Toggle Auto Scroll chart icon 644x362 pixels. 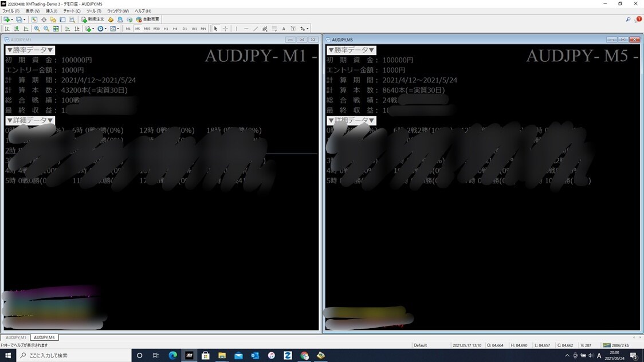tap(68, 29)
